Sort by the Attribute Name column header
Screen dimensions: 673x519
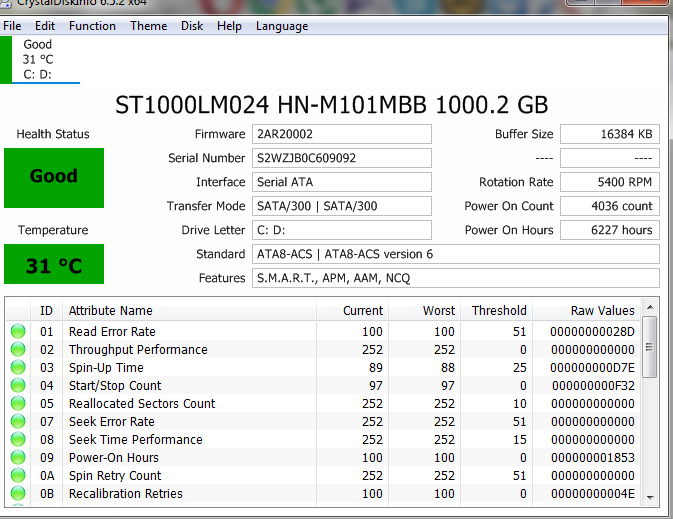click(110, 311)
